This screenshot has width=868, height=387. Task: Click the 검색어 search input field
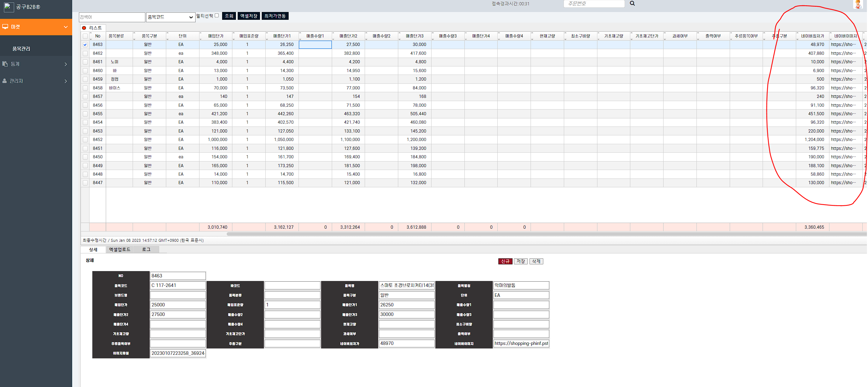[x=112, y=17]
